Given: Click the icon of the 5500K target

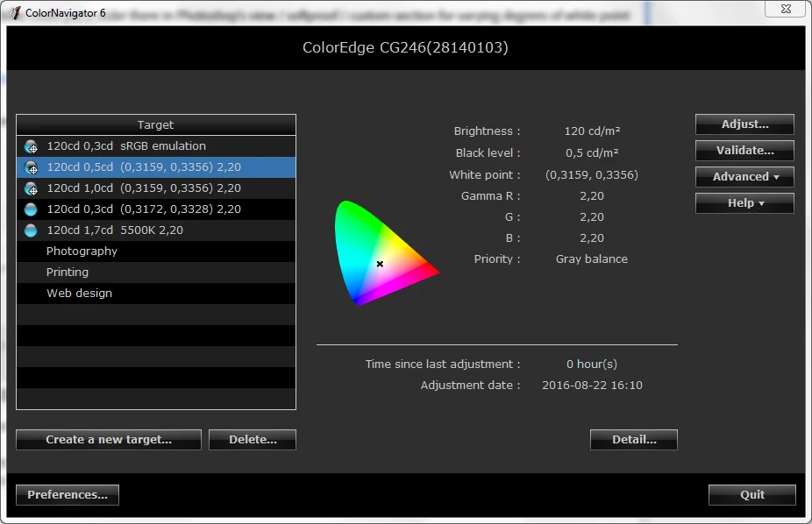Looking at the screenshot, I should pos(31,230).
